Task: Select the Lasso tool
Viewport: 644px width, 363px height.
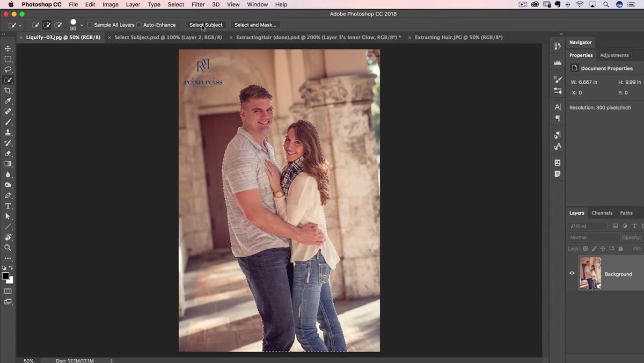Action: pos(8,70)
